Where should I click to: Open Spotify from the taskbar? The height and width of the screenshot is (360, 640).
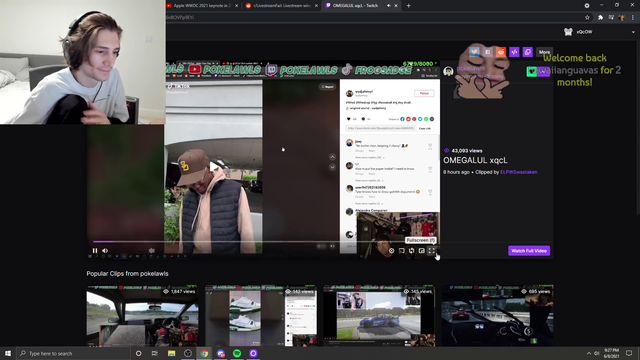pyautogui.click(x=237, y=353)
